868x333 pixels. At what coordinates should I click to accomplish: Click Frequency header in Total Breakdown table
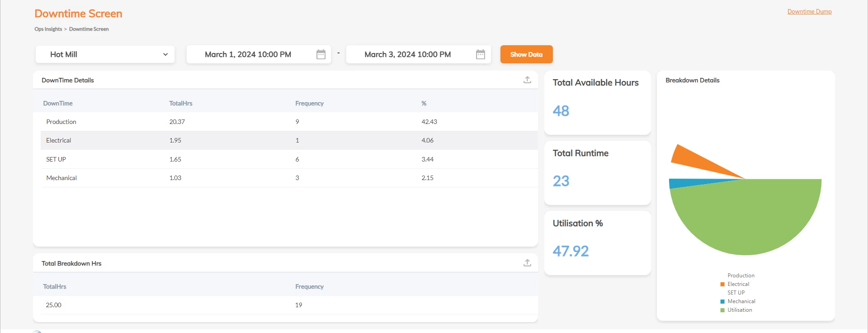tap(310, 286)
